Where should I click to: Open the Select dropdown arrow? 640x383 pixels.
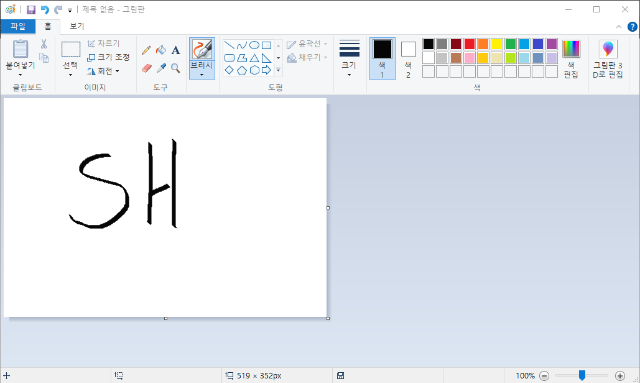[x=71, y=75]
